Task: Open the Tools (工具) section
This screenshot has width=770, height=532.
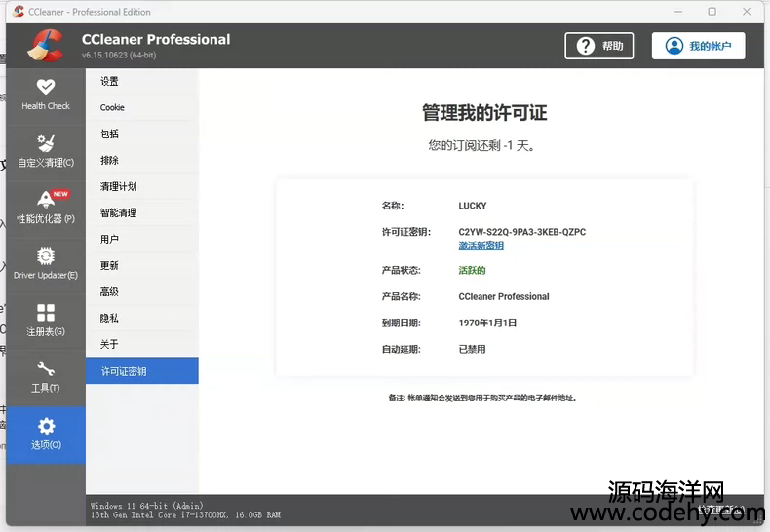Action: (46, 377)
